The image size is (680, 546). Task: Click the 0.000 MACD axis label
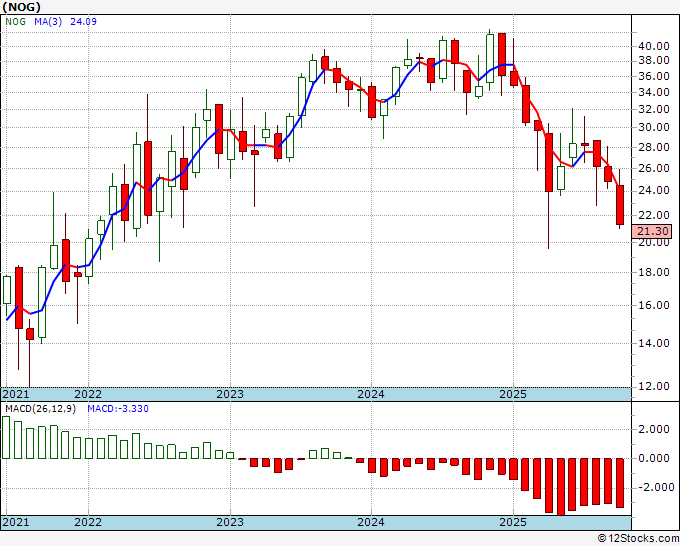pos(655,458)
